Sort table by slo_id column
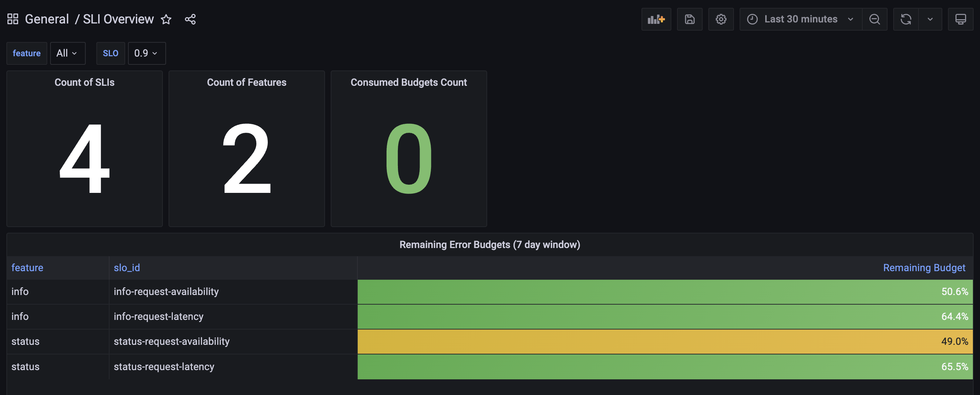The width and height of the screenshot is (980, 395). [127, 268]
